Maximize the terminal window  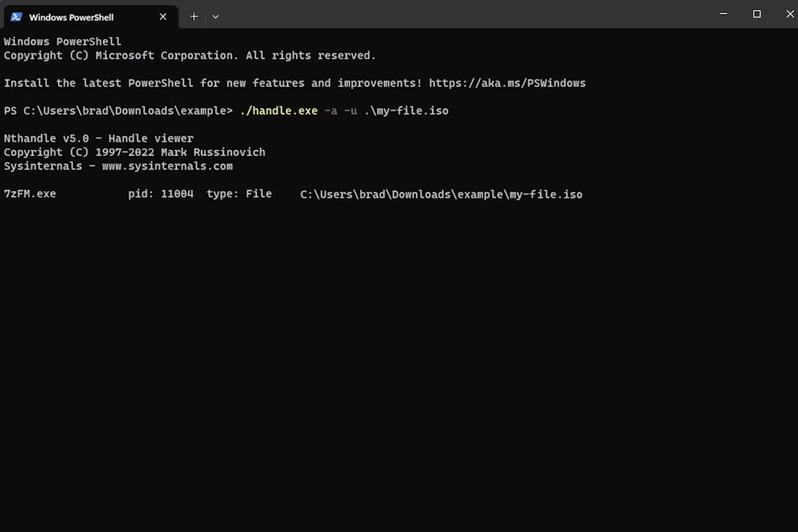[757, 14]
